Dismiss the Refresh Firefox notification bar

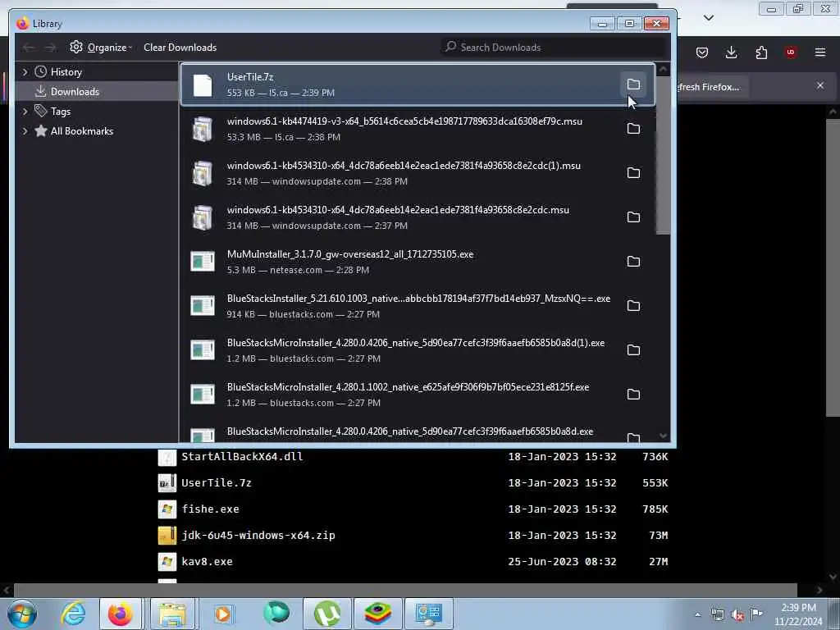click(x=820, y=85)
